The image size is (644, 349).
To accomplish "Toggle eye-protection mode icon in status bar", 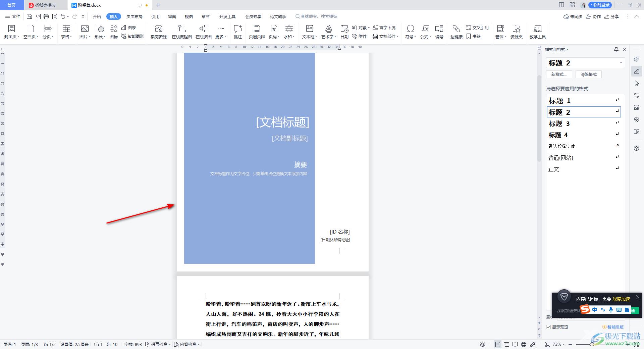I will 483,344.
